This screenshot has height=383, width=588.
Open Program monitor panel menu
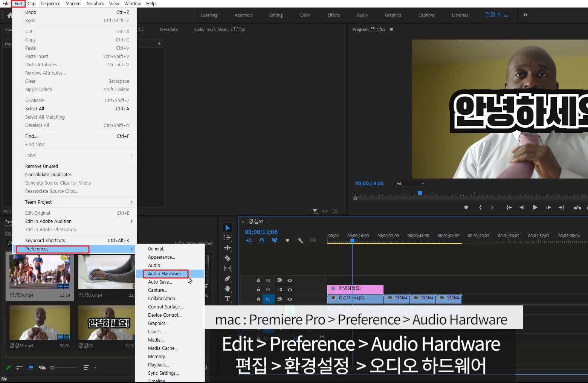click(391, 29)
